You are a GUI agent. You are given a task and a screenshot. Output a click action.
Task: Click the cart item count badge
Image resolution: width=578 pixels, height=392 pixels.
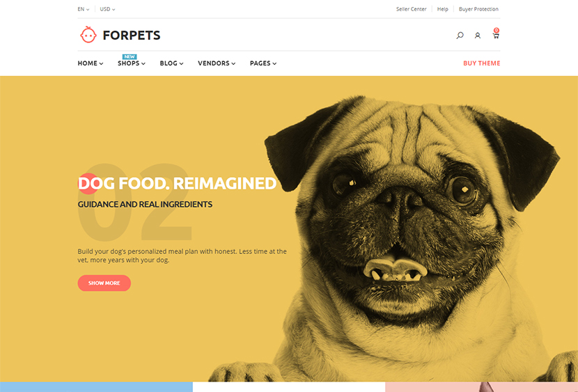[x=497, y=30]
